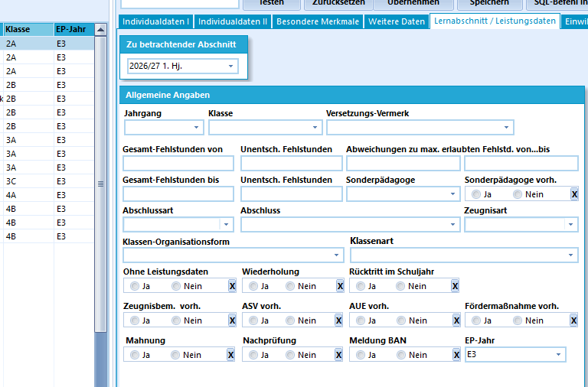The width and height of the screenshot is (588, 387).
Task: Click Unentsch. Fehlstunden field in top row
Action: point(292,164)
